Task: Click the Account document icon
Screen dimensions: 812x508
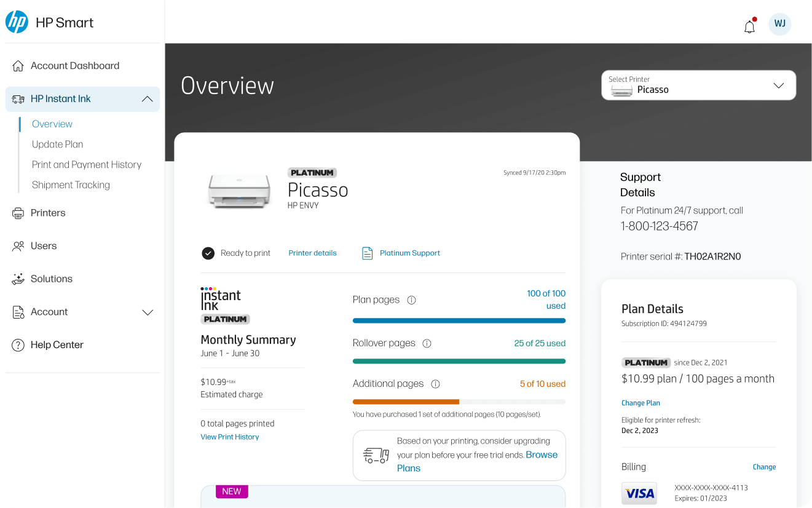Action: click(x=18, y=312)
